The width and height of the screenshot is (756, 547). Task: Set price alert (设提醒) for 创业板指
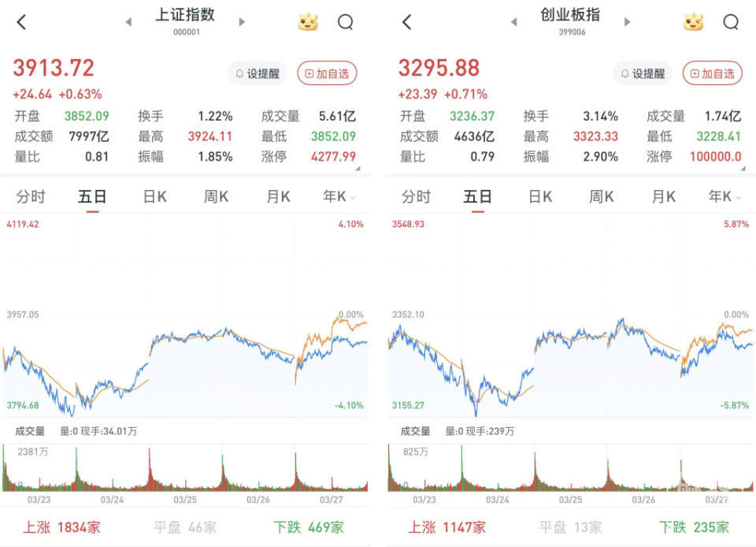pyautogui.click(x=643, y=73)
